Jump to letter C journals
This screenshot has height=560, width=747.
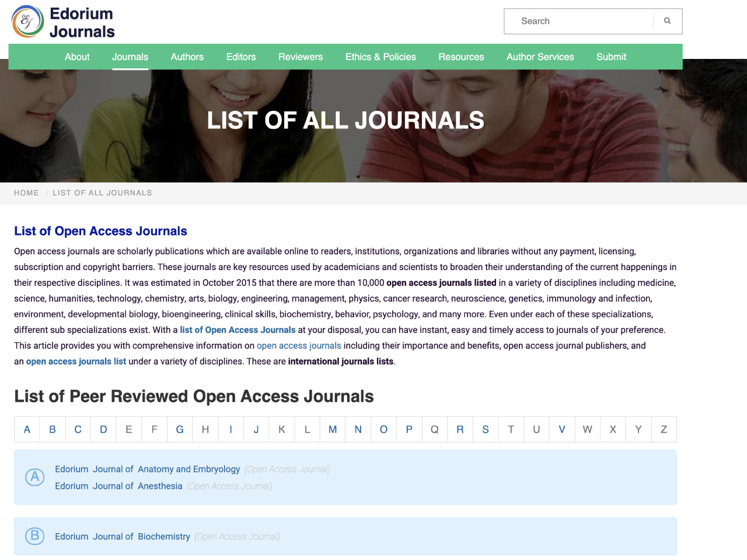click(x=78, y=429)
